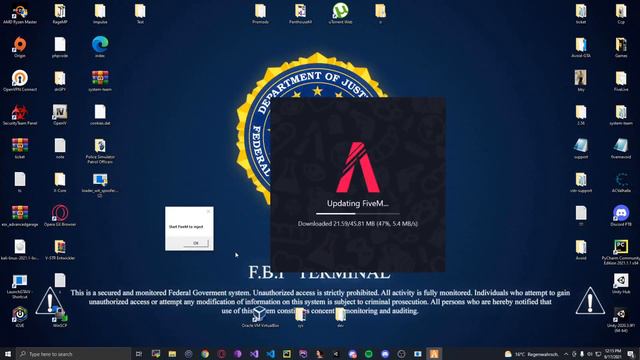Select the note text file
Screen dimensions: 640x360
click(60, 148)
